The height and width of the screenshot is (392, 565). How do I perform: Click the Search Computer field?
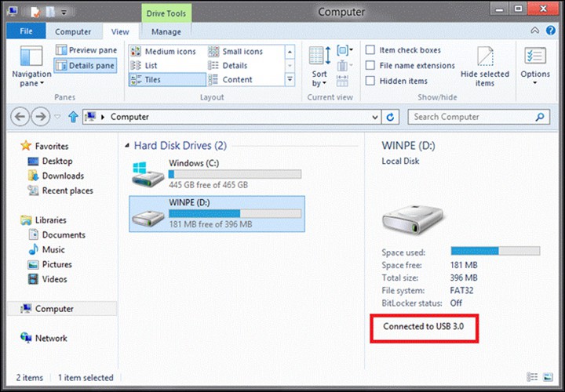pos(479,117)
